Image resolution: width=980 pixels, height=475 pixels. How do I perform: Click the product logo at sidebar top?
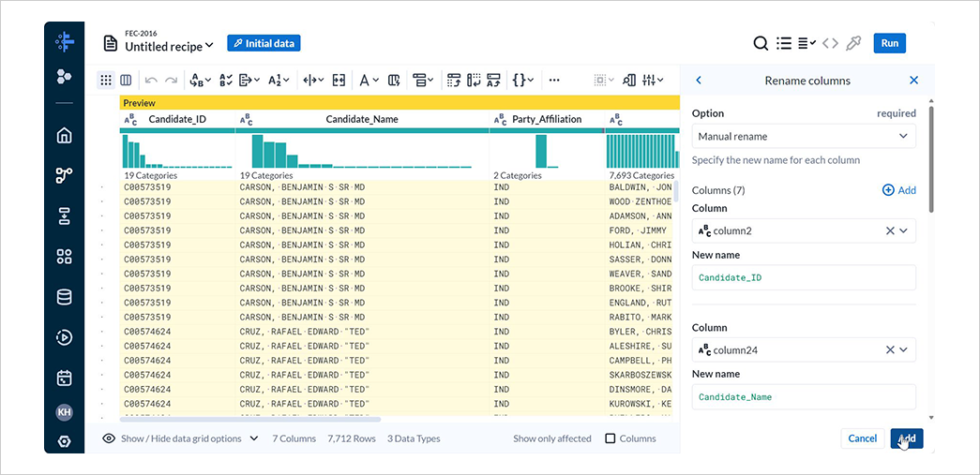tap(65, 41)
